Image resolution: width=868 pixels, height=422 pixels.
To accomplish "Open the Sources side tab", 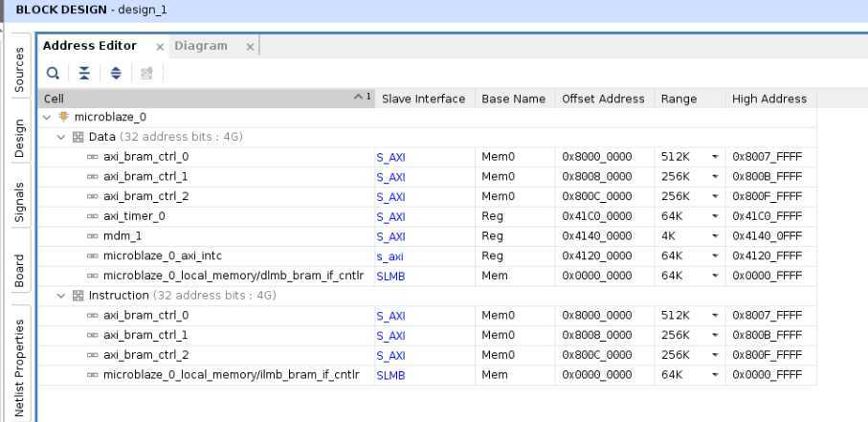I will (19, 69).
